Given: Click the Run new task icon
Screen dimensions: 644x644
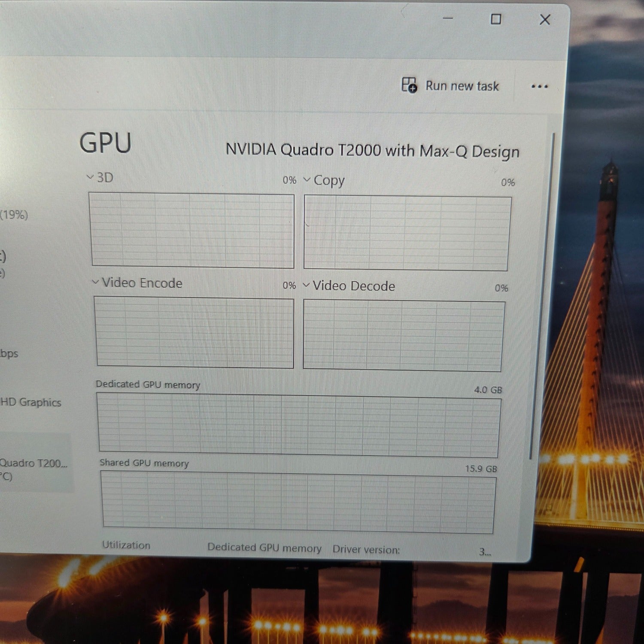Looking at the screenshot, I should tap(409, 85).
